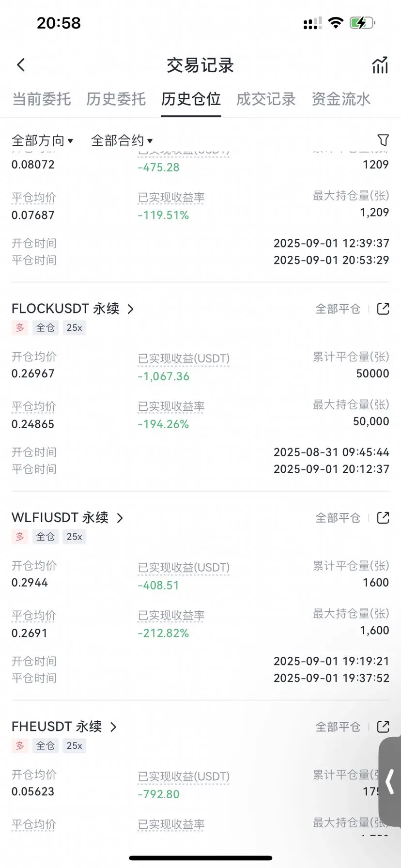Open FHEUSDT 永续 contract details chevron
Viewport: 401px width, 868px height.
coord(113,727)
